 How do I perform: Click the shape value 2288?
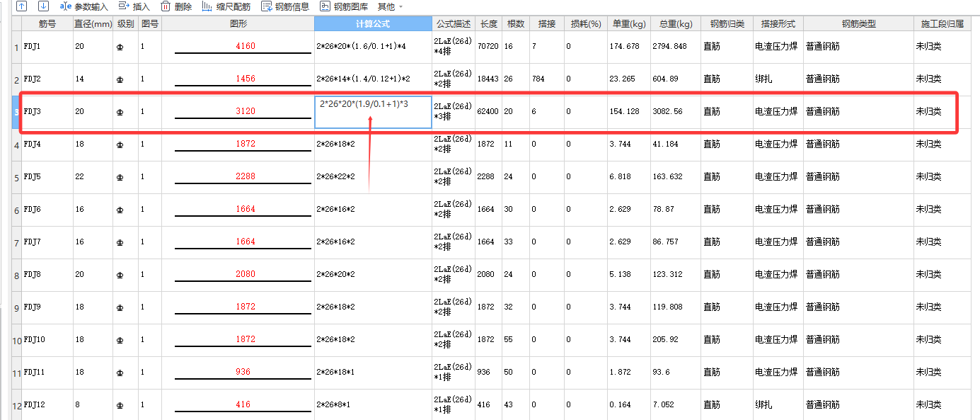245,176
